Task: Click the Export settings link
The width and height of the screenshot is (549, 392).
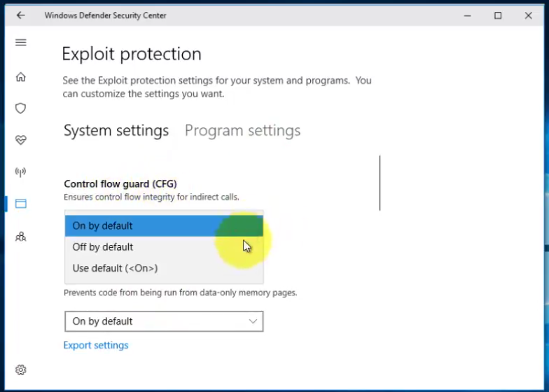Action: (x=96, y=345)
